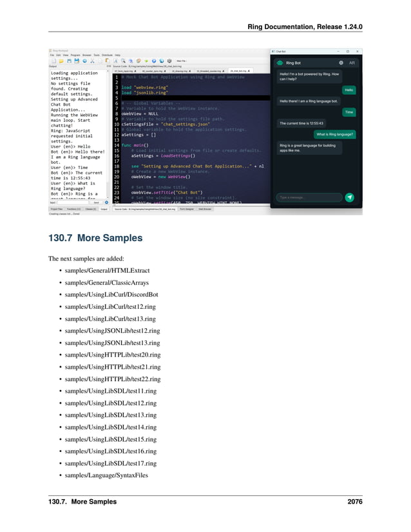The height and width of the screenshot is (532, 411).
Task: Select the Functions bottom tab
Action: [x=74, y=209]
